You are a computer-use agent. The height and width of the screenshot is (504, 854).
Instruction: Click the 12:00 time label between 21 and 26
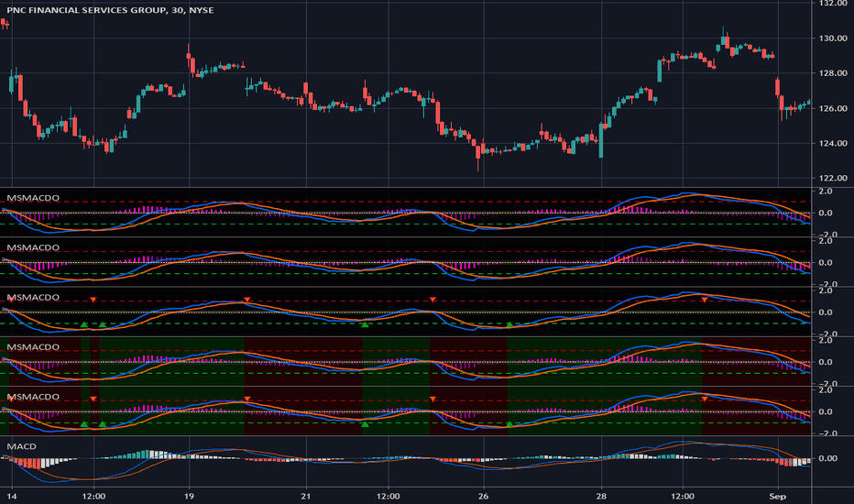pos(389,497)
